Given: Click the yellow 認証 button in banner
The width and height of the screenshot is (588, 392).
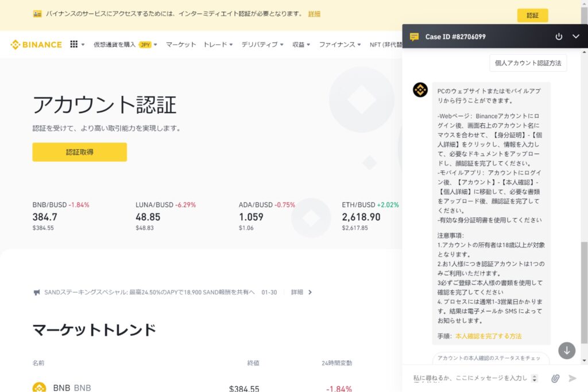Looking at the screenshot, I should coord(532,15).
